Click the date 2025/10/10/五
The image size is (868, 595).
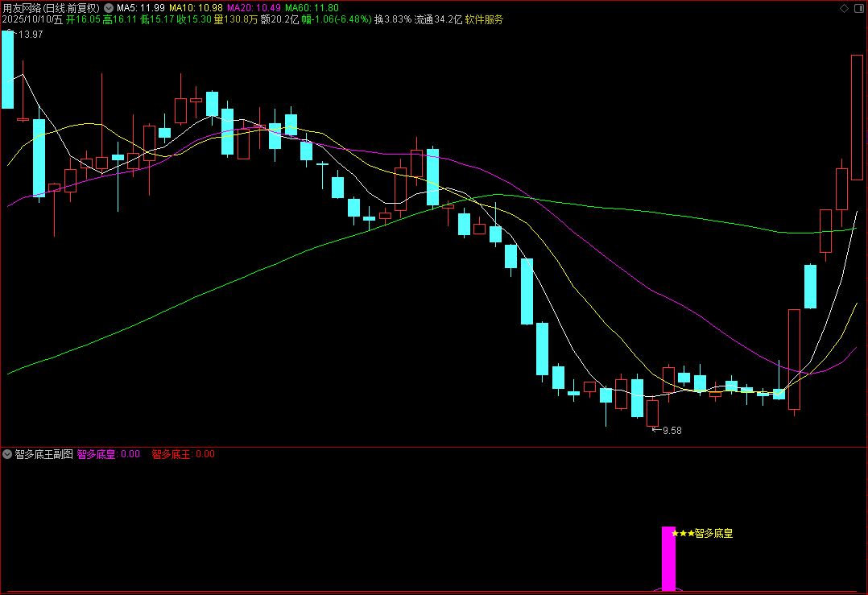pyautogui.click(x=33, y=20)
